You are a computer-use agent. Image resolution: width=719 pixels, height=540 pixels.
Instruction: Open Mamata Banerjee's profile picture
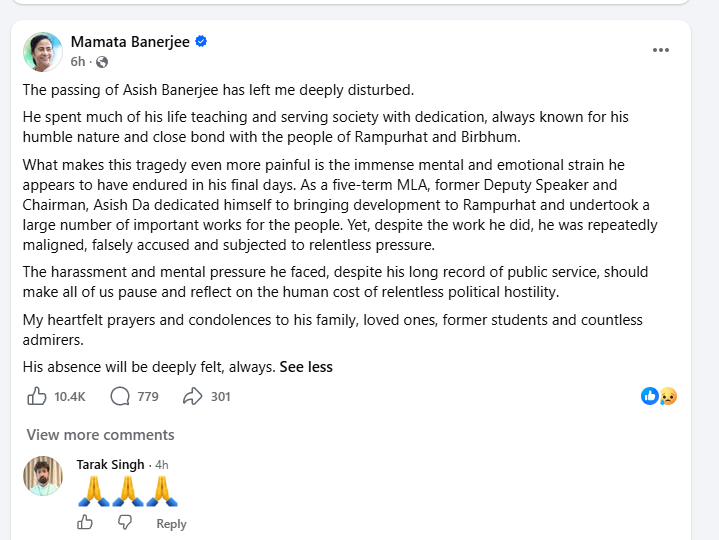click(43, 52)
